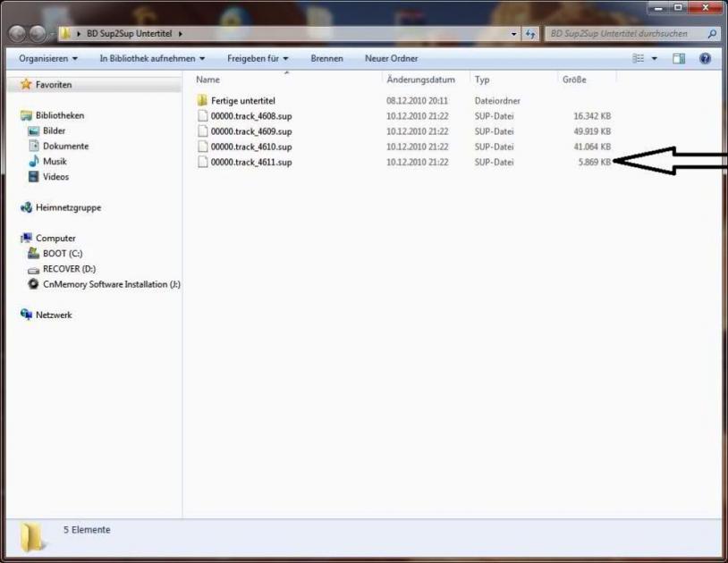The width and height of the screenshot is (728, 563).
Task: Select file name 00000.track_4610.sup
Action: point(251,147)
